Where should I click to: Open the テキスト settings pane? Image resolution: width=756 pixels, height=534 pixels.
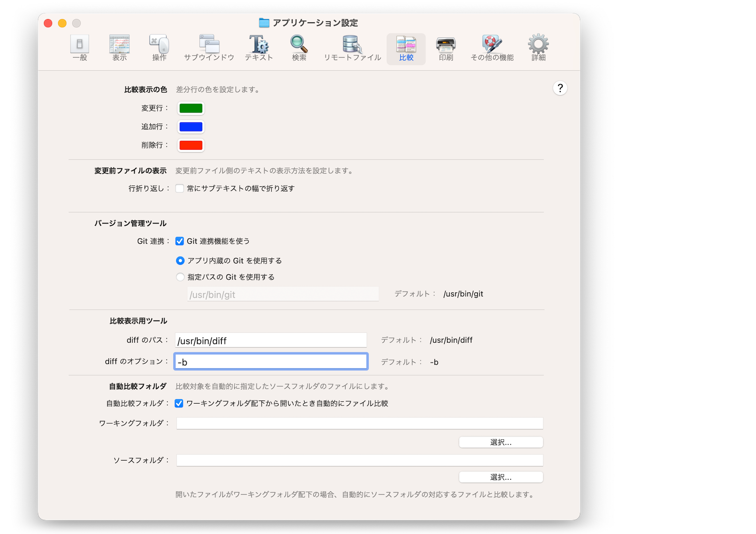tap(259, 48)
